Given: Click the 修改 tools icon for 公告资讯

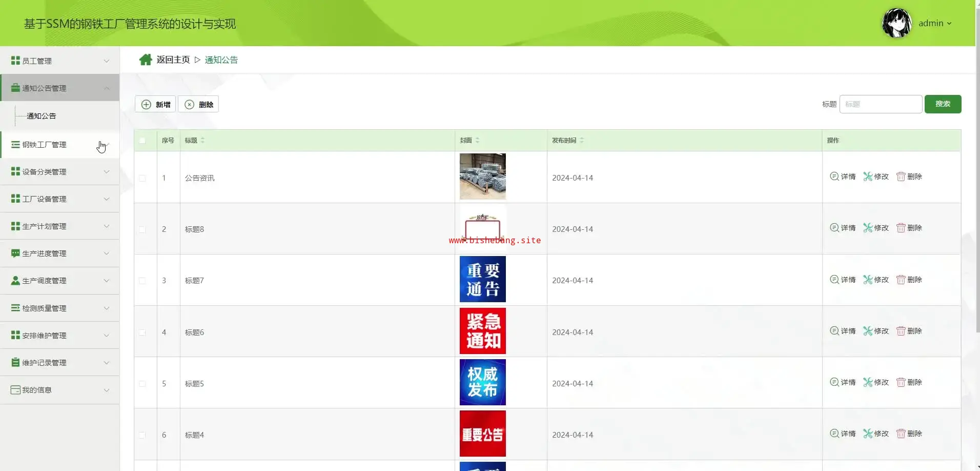Looking at the screenshot, I should [868, 176].
